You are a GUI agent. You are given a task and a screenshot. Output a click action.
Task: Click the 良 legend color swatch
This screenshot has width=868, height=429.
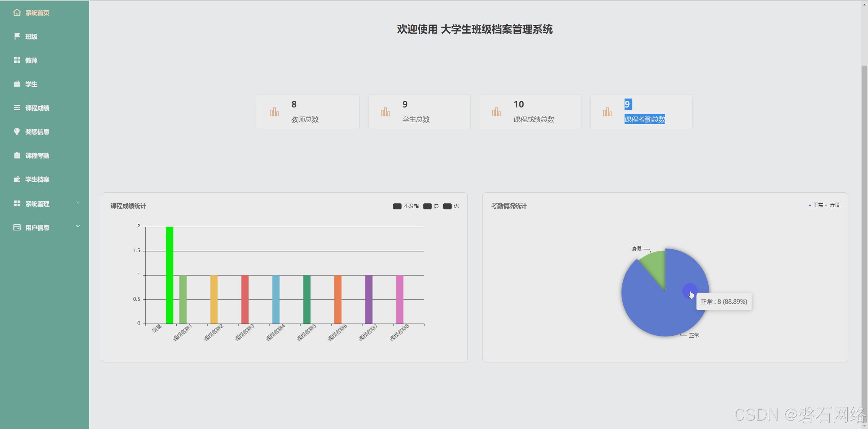click(x=428, y=206)
